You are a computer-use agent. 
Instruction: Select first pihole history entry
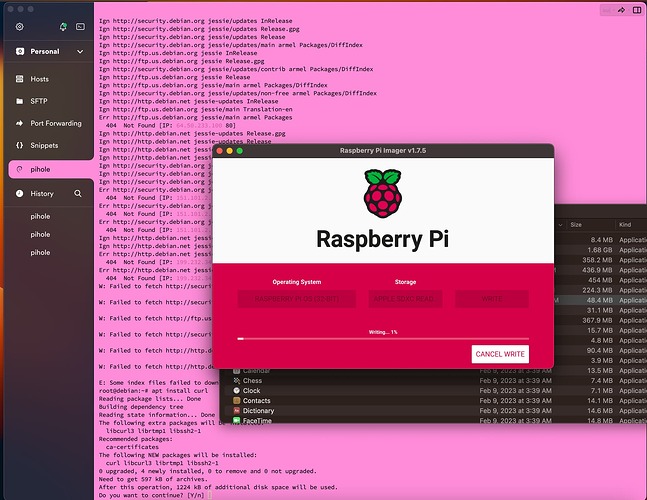(x=39, y=216)
